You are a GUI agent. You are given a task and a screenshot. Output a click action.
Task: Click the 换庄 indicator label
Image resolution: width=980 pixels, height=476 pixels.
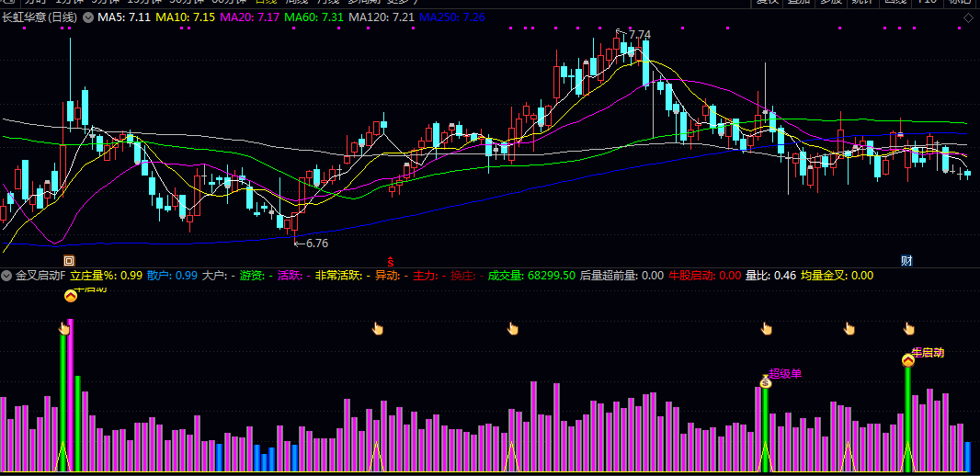click(466, 276)
